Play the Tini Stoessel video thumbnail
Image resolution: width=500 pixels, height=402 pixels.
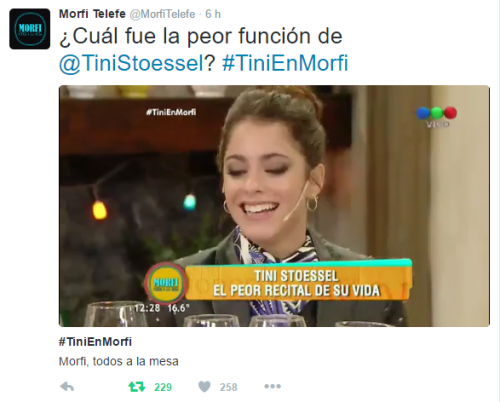(x=274, y=206)
